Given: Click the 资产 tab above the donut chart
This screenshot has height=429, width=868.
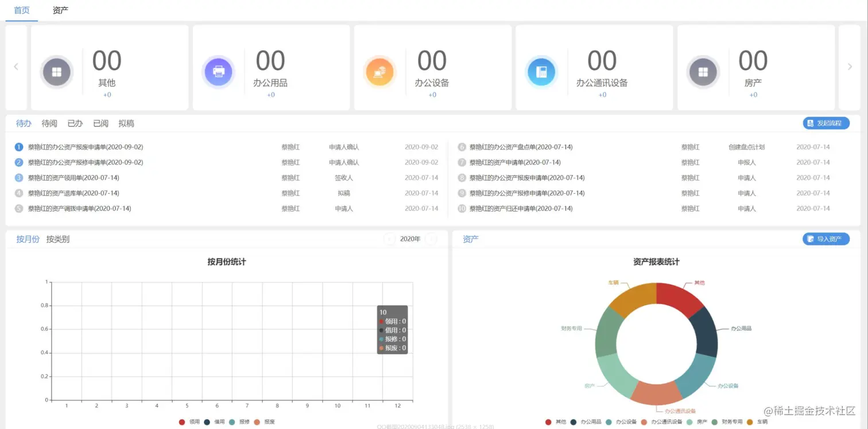Looking at the screenshot, I should point(471,239).
